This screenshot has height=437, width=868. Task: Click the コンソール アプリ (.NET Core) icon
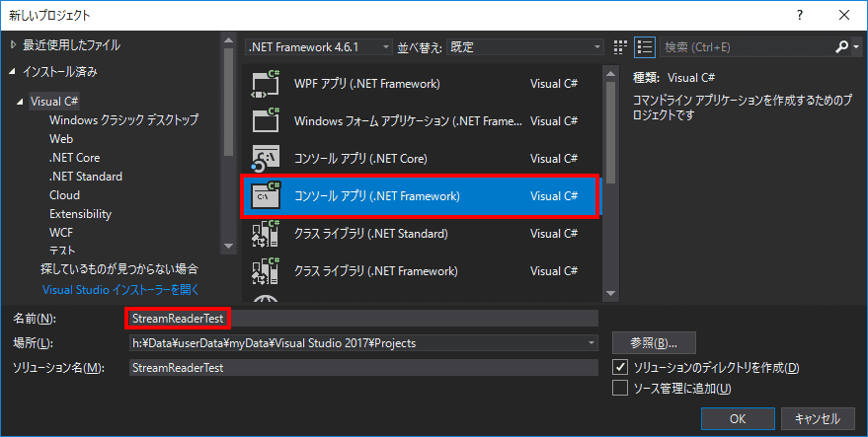coord(266,159)
